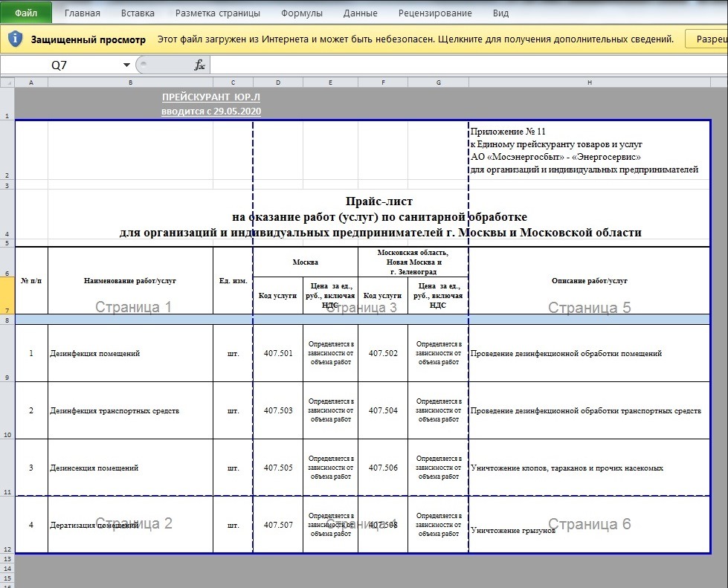This screenshot has width=728, height=588.
Task: Click the enable editing button in the yellow bar
Action: point(706,39)
